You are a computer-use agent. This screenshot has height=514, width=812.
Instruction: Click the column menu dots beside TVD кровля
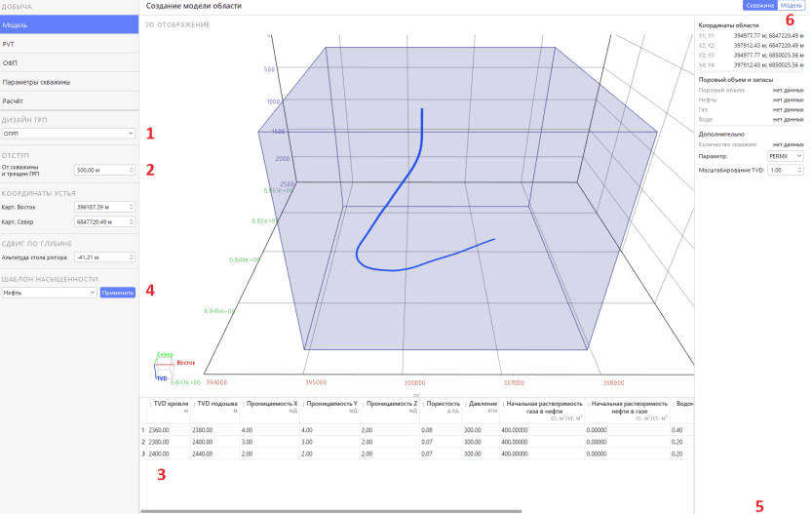[150, 404]
